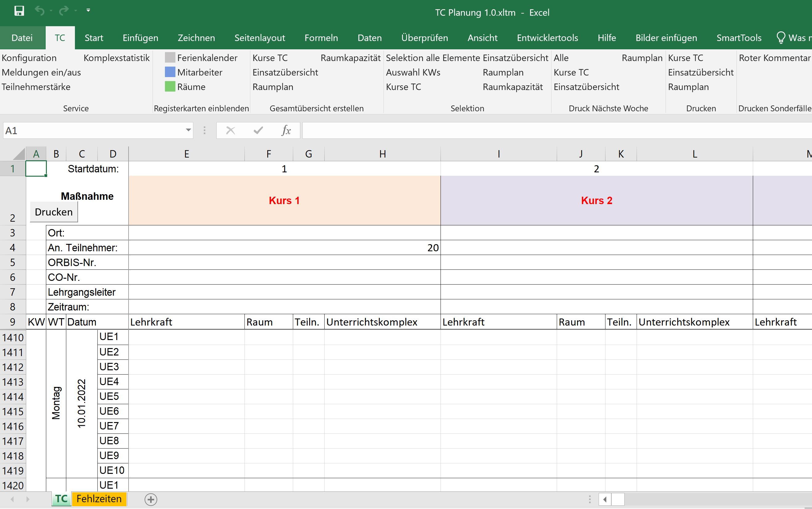Image resolution: width=812 pixels, height=509 pixels.
Task: Open the Einfügen ribbon tab
Action: 140,38
